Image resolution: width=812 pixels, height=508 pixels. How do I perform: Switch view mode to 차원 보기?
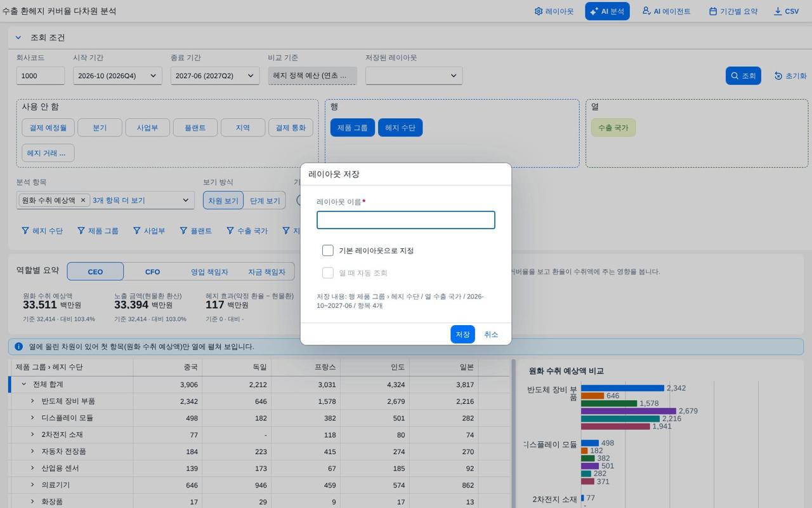pos(223,201)
